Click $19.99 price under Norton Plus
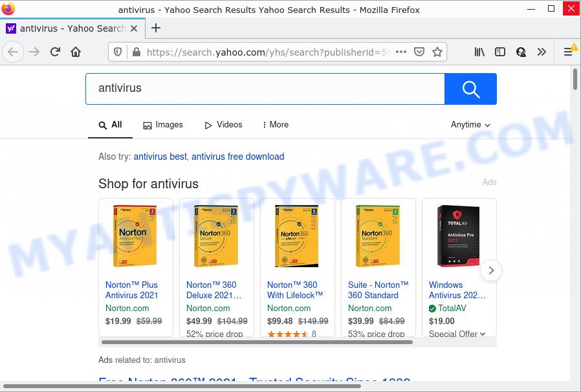Viewport: 581px width, 392px height. pyautogui.click(x=118, y=321)
